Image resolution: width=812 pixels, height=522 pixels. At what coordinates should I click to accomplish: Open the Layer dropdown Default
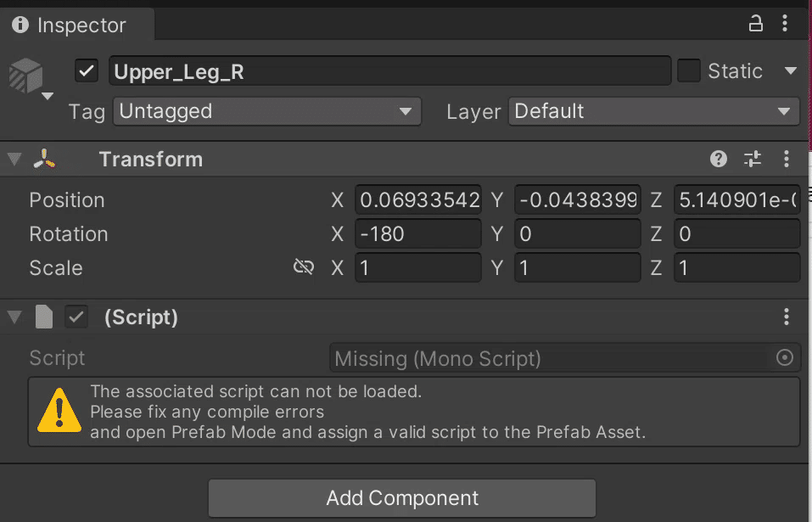[653, 111]
